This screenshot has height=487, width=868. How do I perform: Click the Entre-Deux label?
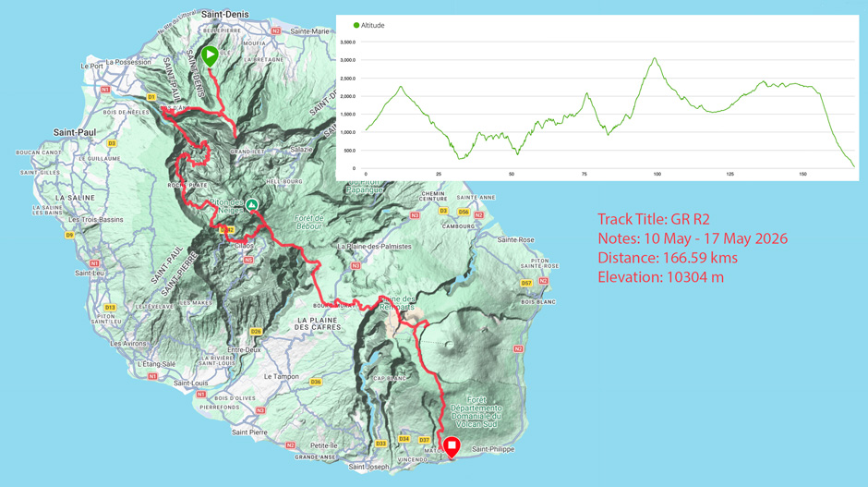(x=244, y=350)
